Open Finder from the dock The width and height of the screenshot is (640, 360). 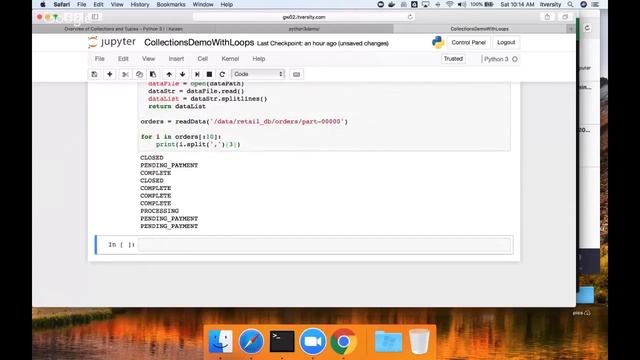[220, 341]
